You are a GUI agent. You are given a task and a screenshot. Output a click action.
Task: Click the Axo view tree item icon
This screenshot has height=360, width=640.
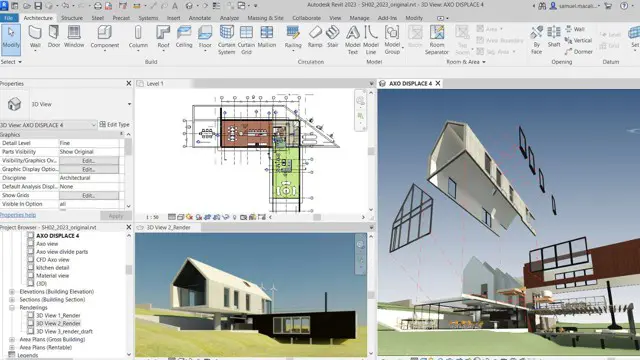click(31, 244)
